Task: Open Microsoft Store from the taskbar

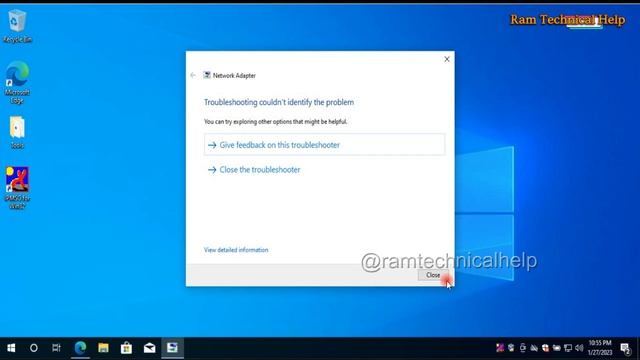Action: click(x=127, y=348)
